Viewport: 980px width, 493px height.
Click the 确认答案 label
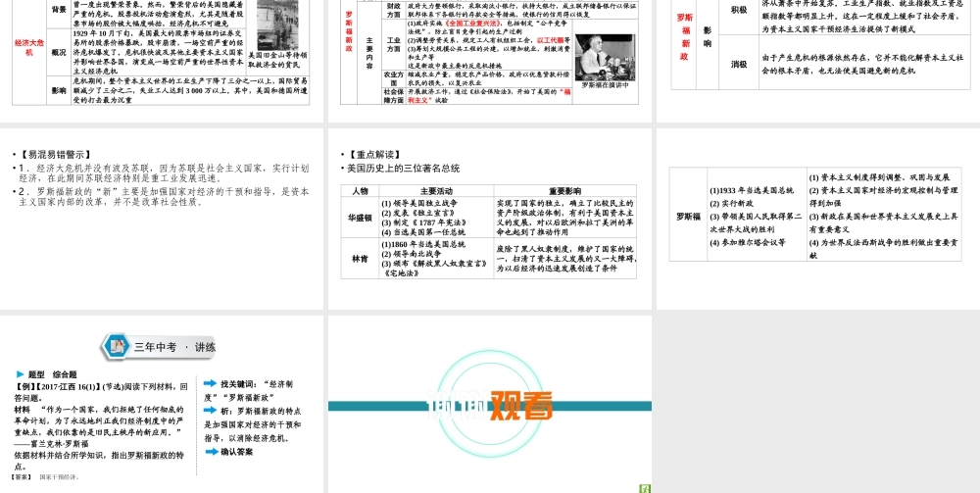[237, 451]
